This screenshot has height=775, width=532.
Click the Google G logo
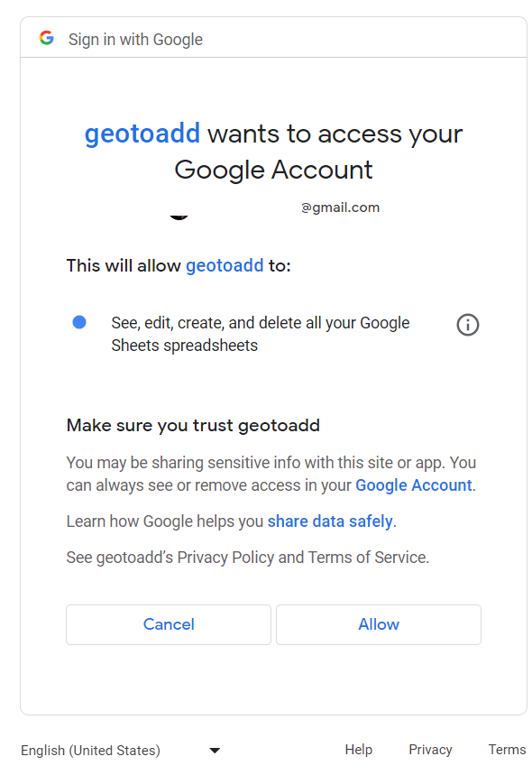(46, 38)
